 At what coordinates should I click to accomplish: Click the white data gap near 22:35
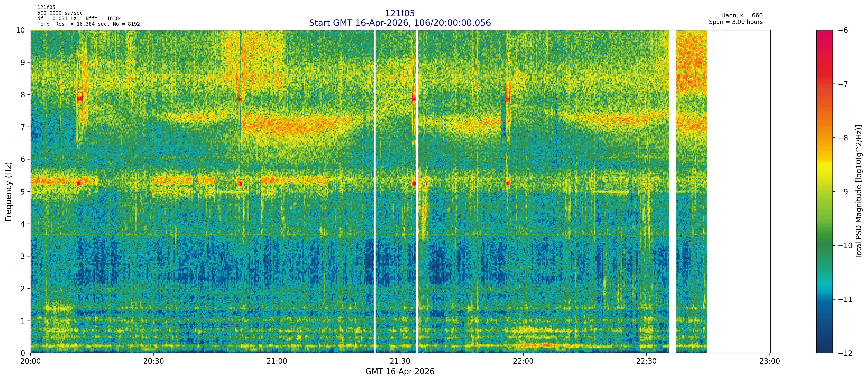pos(672,192)
